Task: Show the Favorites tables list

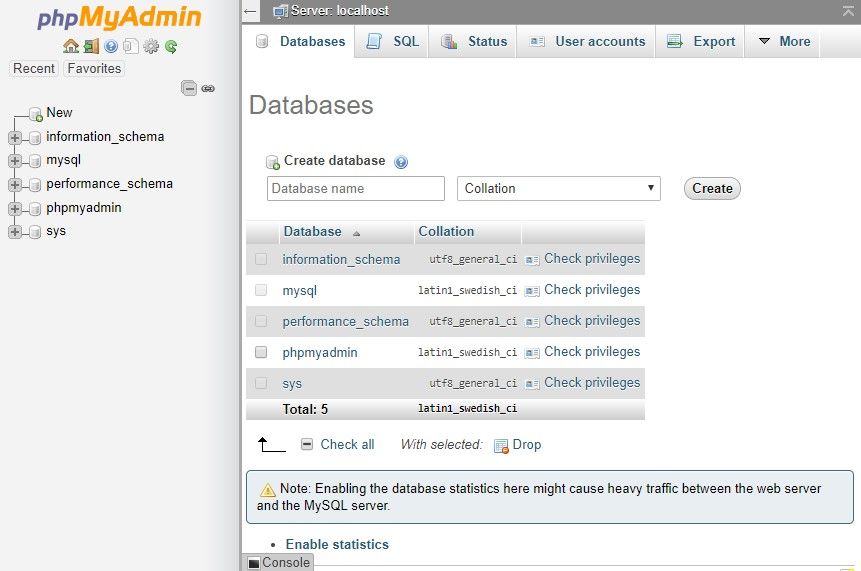Action: pyautogui.click(x=94, y=69)
